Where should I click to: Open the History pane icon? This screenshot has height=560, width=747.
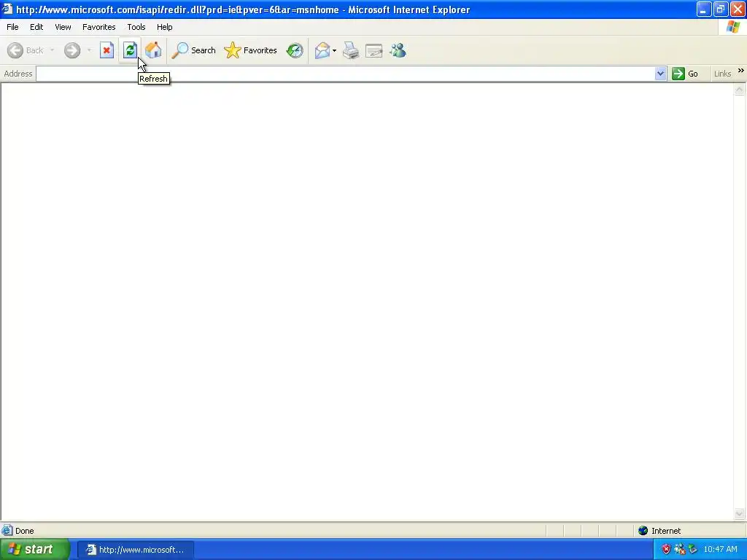[295, 50]
